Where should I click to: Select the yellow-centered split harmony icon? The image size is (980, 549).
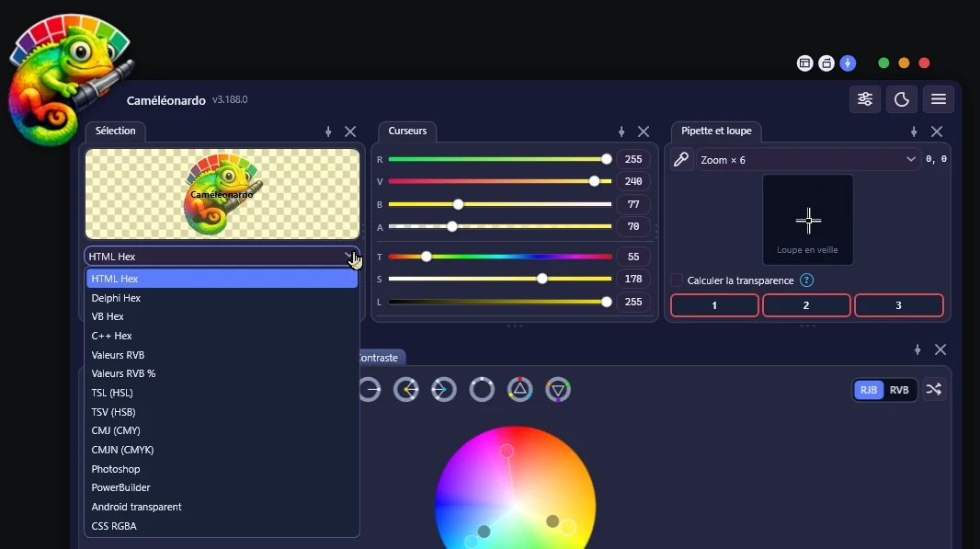(x=406, y=390)
